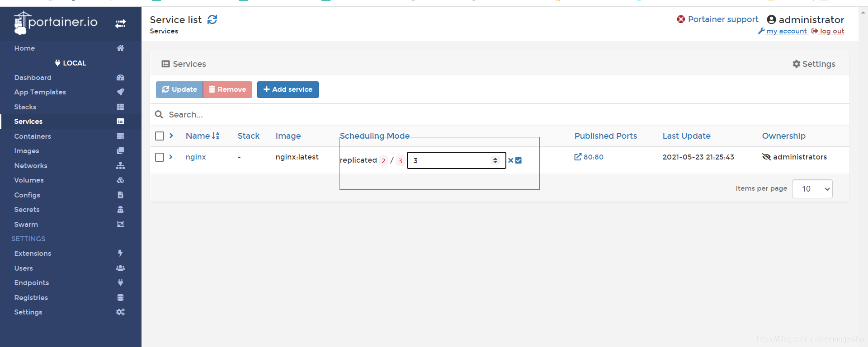
Task: Sort by Scheduling Mode column header
Action: click(x=375, y=136)
